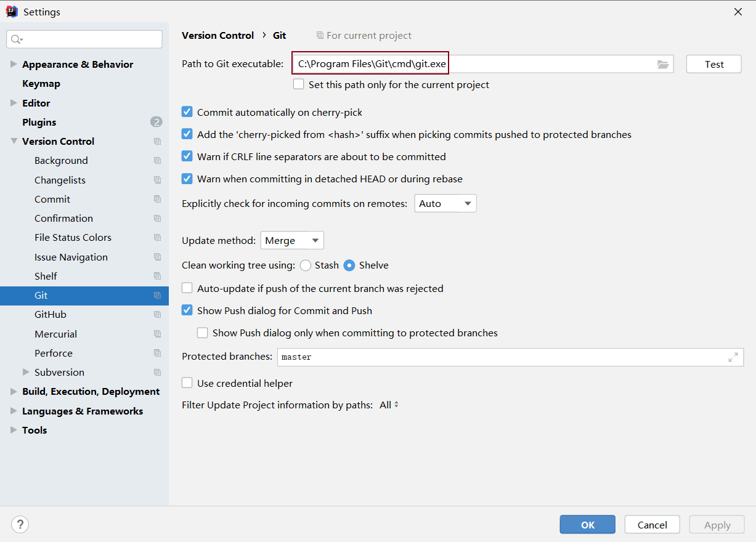This screenshot has width=756, height=542.
Task: Click the help question mark icon
Action: pos(20,524)
